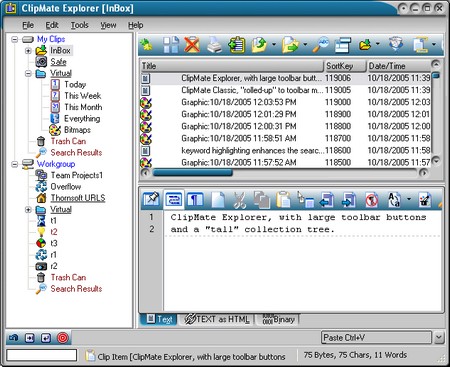
Task: Click the split tiles view icon in toolbar
Action: (x=171, y=45)
